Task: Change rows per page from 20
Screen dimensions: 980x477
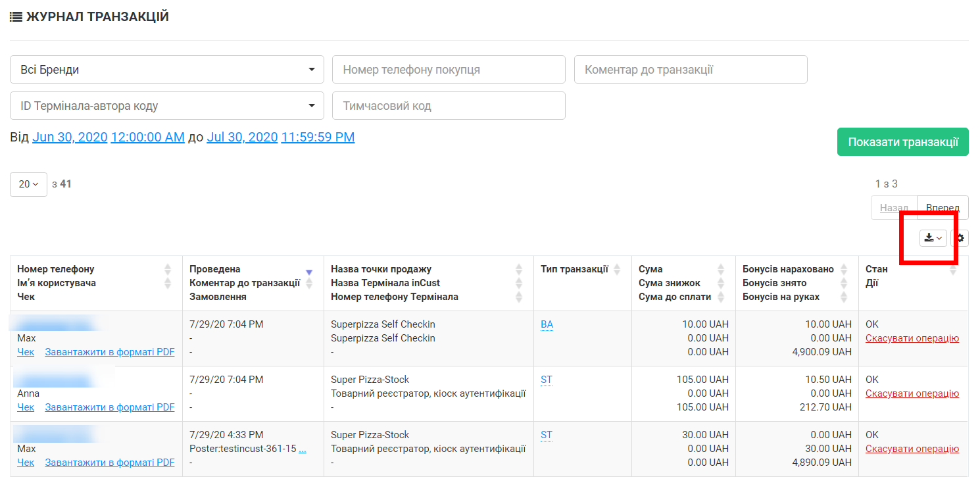Action: pyautogui.click(x=28, y=184)
